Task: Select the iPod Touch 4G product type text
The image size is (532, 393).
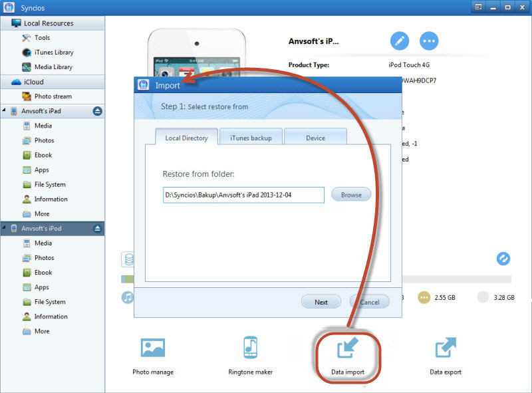Action: [x=409, y=65]
